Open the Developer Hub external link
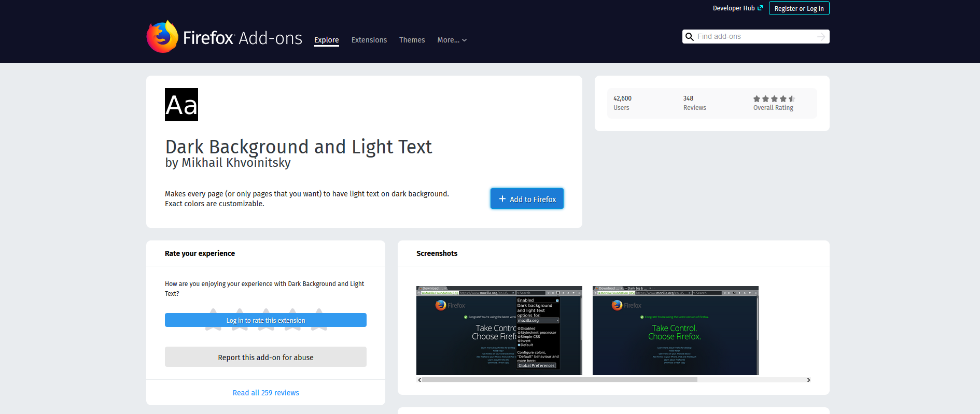Viewport: 980px width, 414px height. 737,8
